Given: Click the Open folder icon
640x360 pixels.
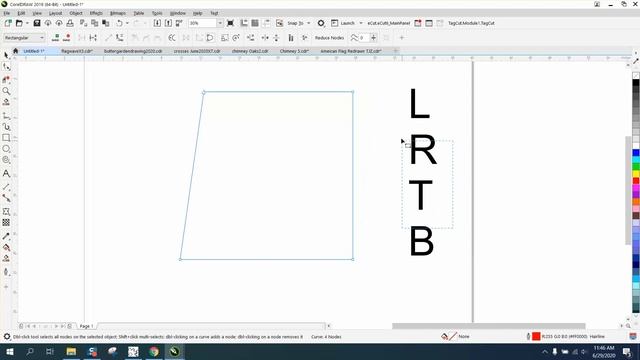Looking at the screenshot, I should click(19, 23).
